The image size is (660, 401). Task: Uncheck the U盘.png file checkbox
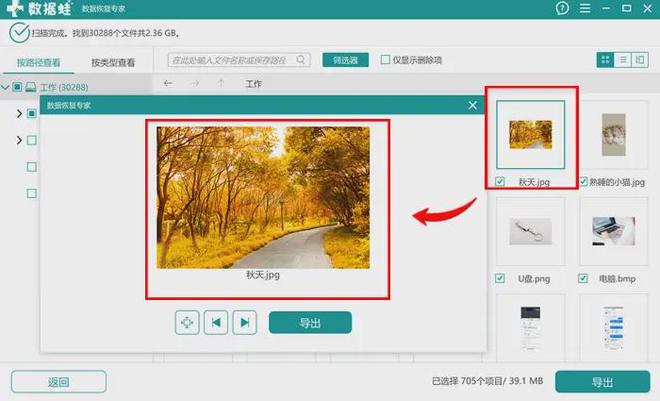click(500, 278)
